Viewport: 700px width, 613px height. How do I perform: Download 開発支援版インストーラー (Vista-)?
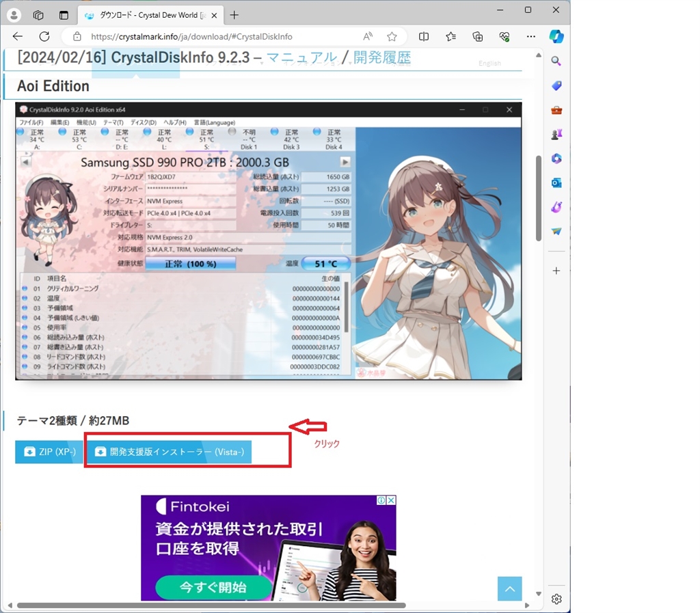[x=170, y=452]
